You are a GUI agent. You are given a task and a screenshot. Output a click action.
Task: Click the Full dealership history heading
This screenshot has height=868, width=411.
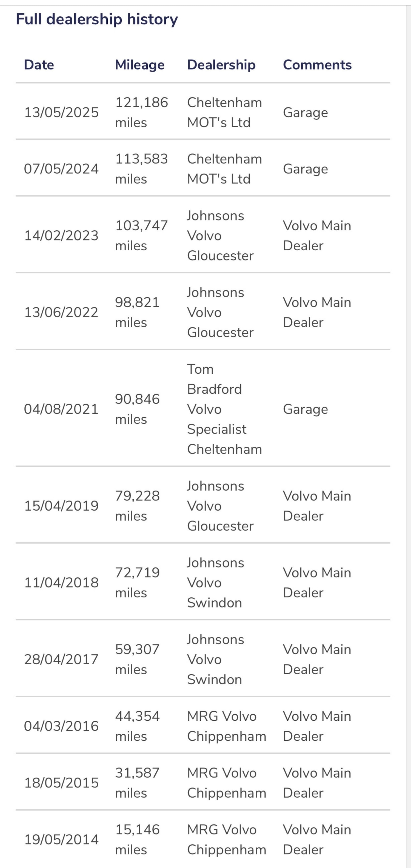coord(97,19)
